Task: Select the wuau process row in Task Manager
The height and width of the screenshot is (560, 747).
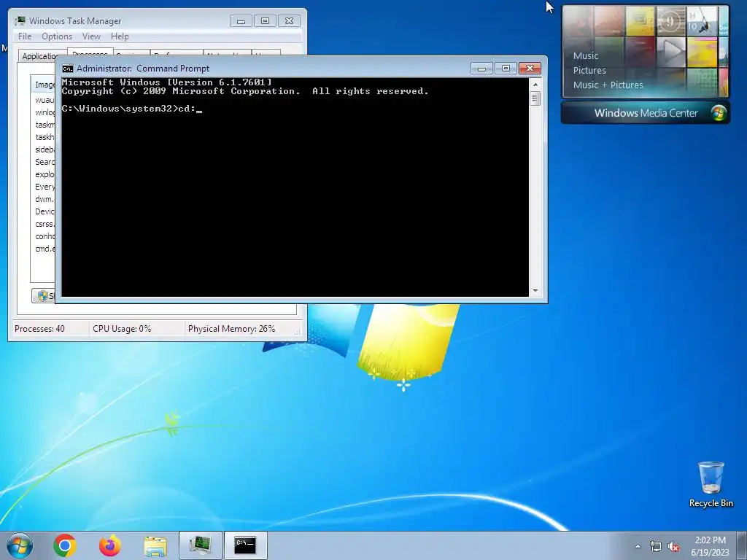Action: coord(44,100)
